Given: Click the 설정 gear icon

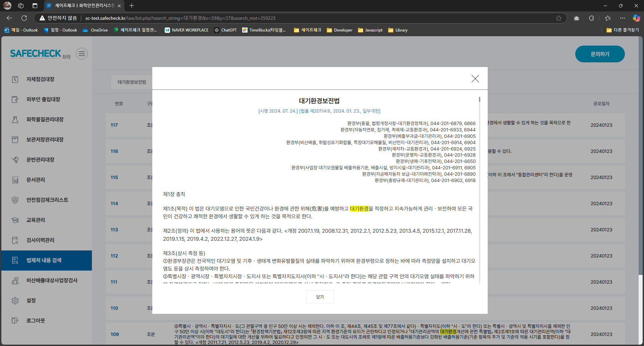Looking at the screenshot, I should coord(15,300).
